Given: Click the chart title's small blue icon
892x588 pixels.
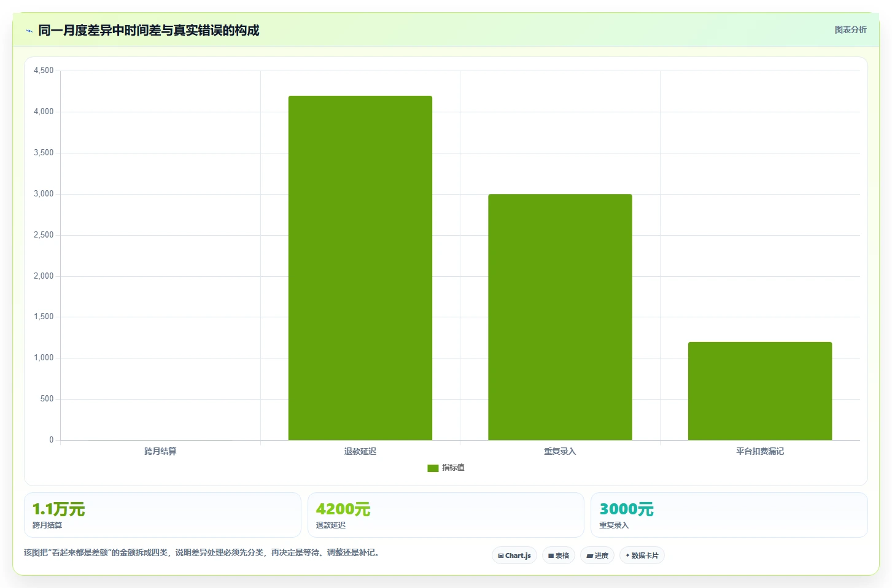Looking at the screenshot, I should click(29, 31).
